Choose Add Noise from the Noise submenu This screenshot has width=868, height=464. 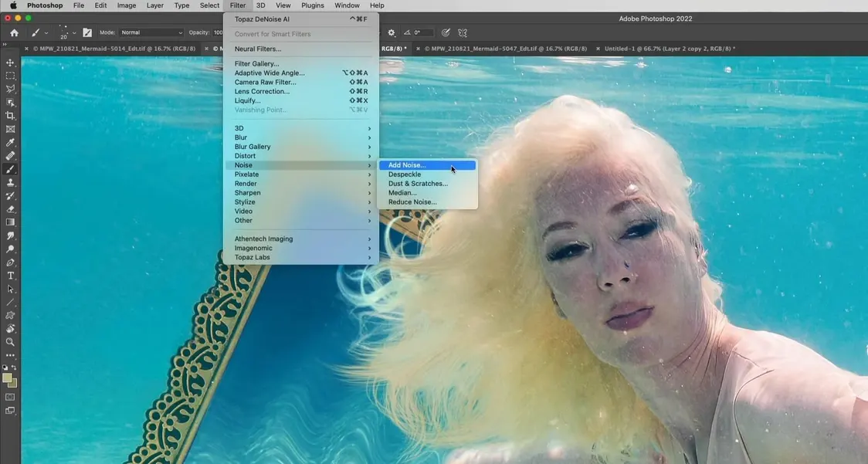click(x=427, y=165)
